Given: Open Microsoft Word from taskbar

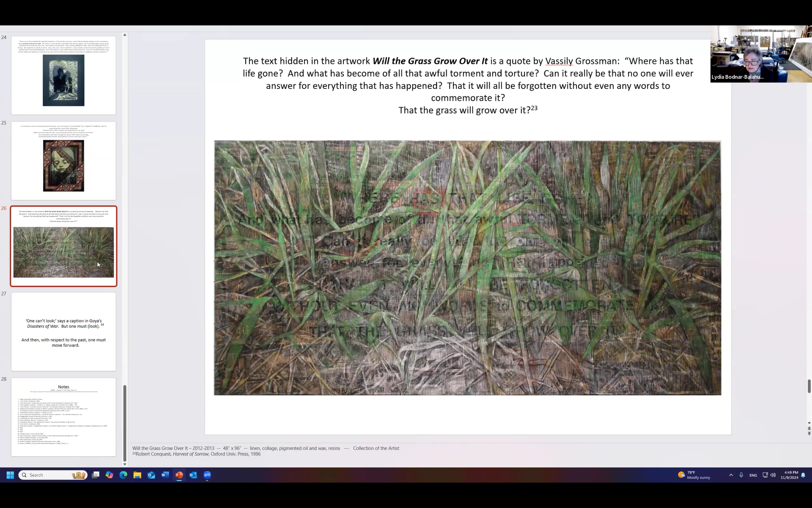Looking at the screenshot, I should click(x=165, y=475).
